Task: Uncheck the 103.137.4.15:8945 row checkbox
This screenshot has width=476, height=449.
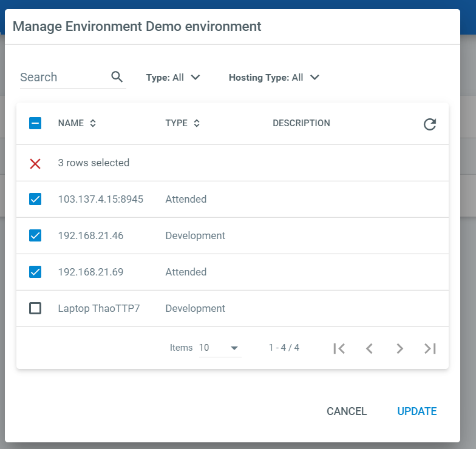Action: coord(35,199)
